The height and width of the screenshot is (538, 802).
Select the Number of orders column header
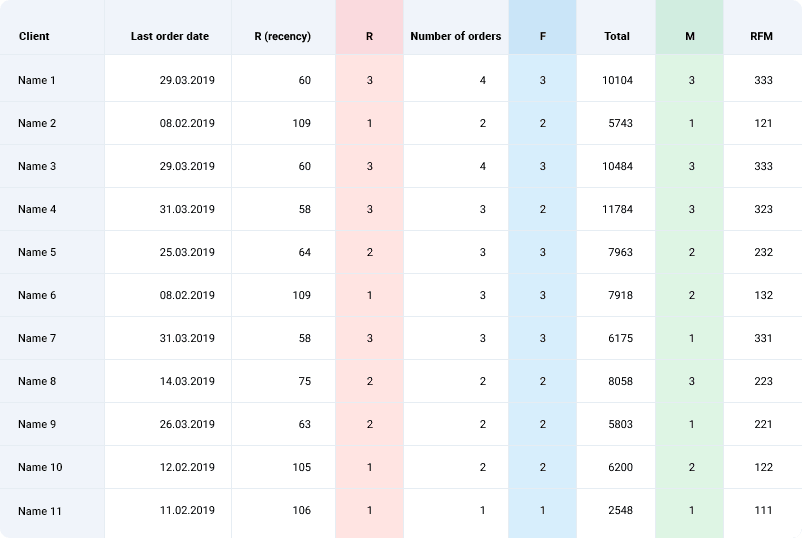(x=455, y=36)
